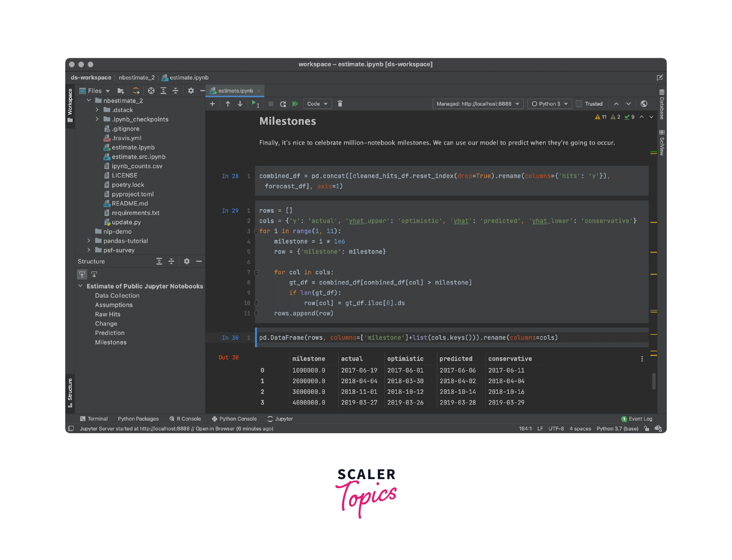Viewport: 732px width, 560px height.
Task: Open the Code cell type dropdown
Action: (317, 104)
